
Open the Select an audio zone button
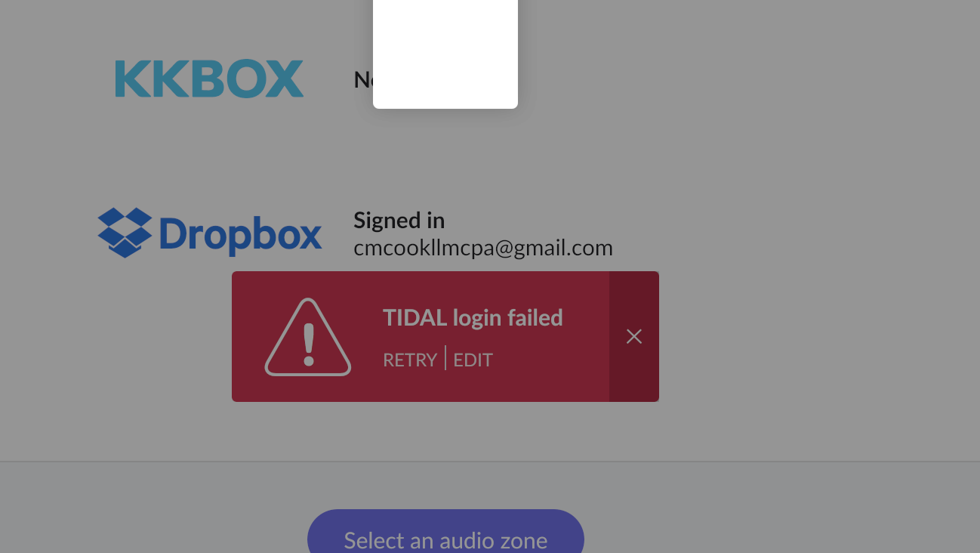pos(445,533)
